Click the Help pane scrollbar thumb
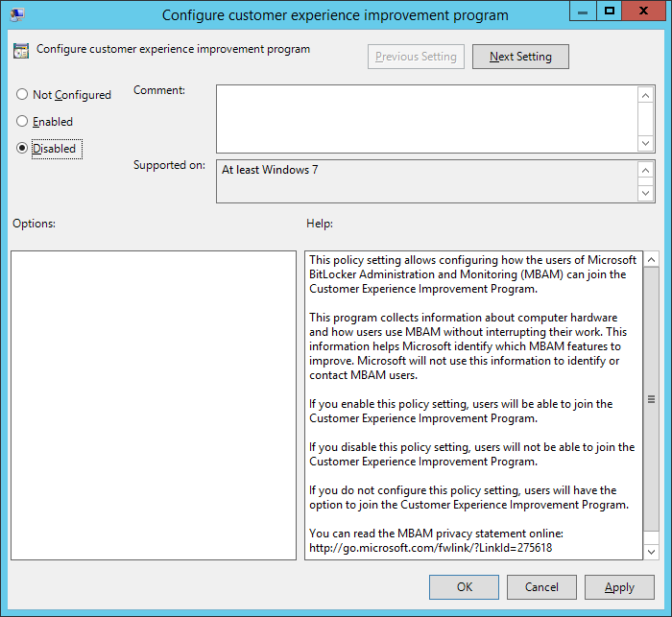Image resolution: width=672 pixels, height=617 pixels. coord(651,399)
